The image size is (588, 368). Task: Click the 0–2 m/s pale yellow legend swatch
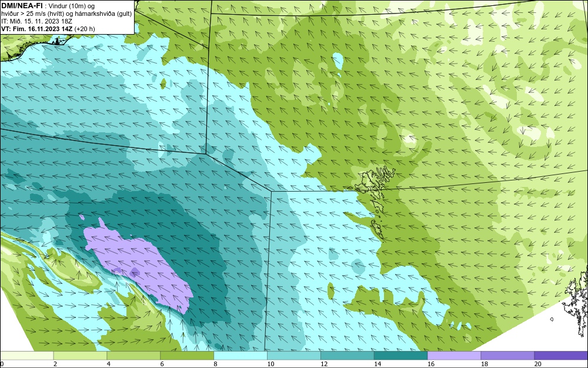click(x=27, y=356)
